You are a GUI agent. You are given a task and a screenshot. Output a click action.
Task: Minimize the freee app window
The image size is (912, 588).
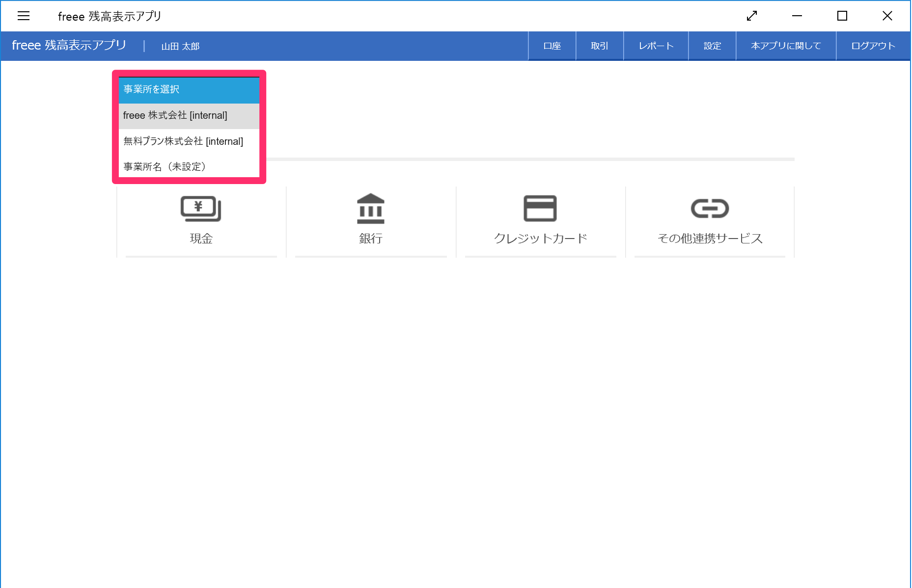[x=797, y=16]
